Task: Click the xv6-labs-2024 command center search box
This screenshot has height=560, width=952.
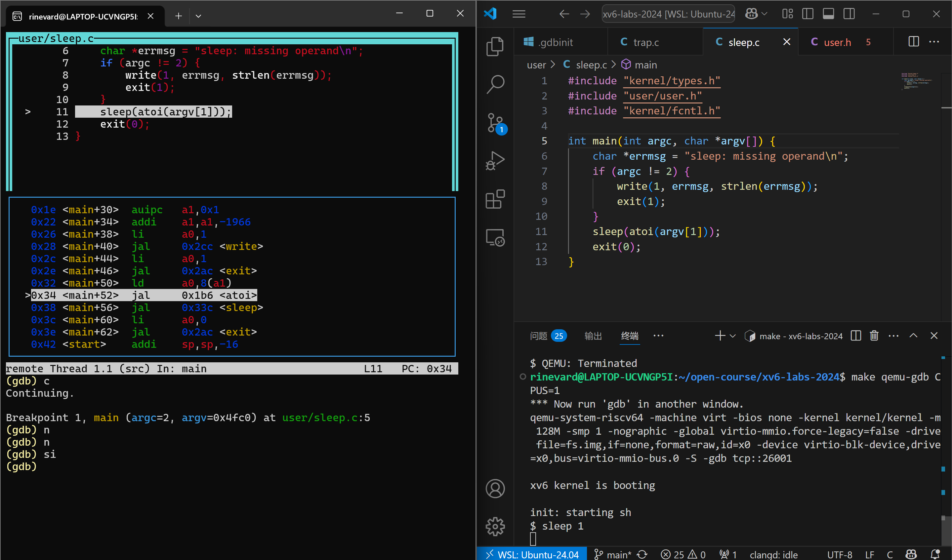Action: pos(668,14)
